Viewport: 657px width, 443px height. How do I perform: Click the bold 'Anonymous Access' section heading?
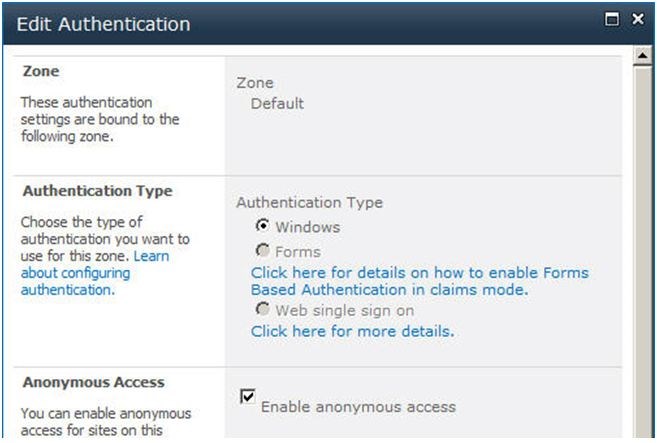(x=93, y=382)
